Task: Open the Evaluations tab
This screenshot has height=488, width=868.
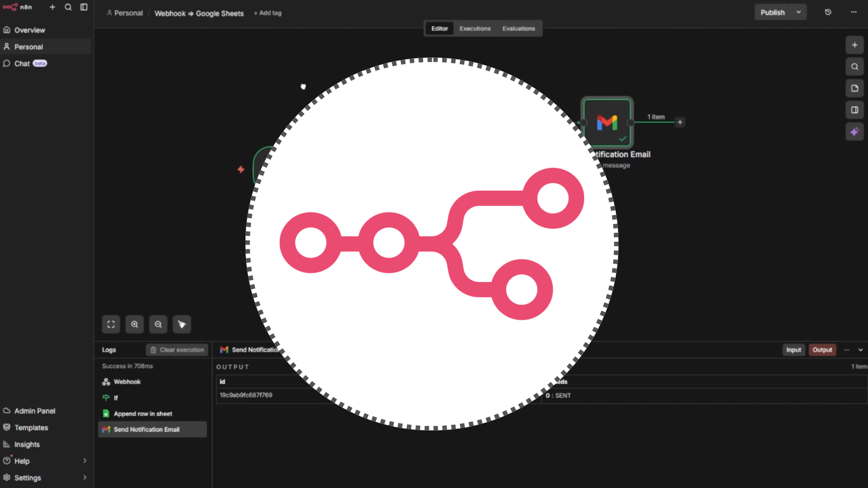Action: (519, 28)
